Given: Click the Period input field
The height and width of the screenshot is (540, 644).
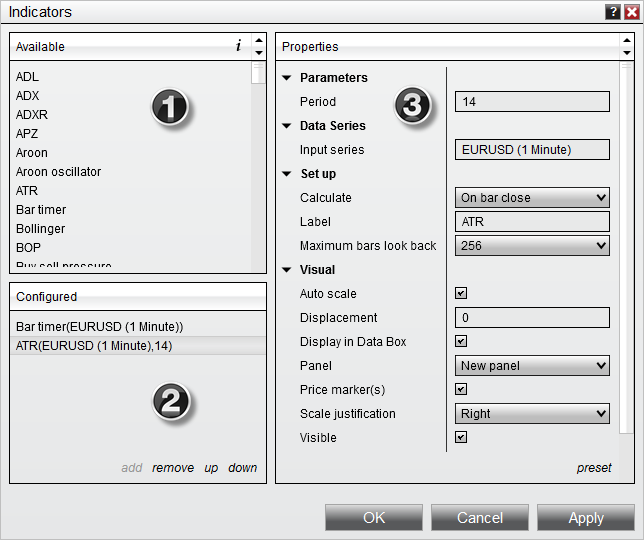Looking at the screenshot, I should pos(532,102).
